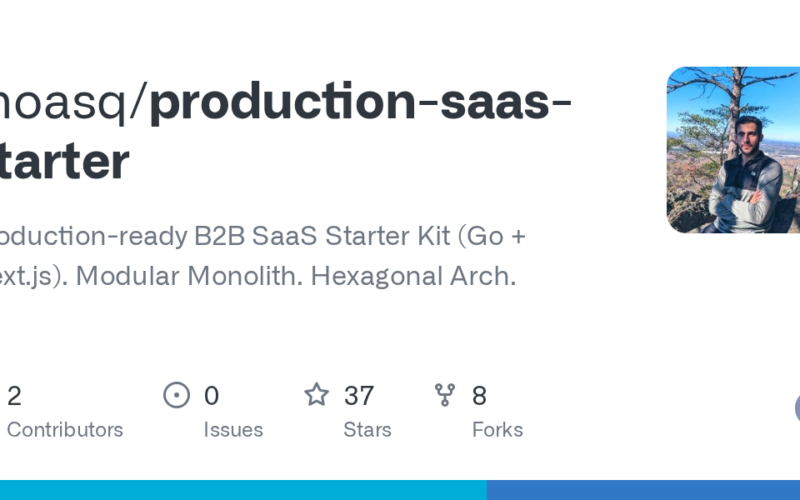The image size is (800, 500).
Task: Click the Forks branch icon
Action: click(x=445, y=395)
